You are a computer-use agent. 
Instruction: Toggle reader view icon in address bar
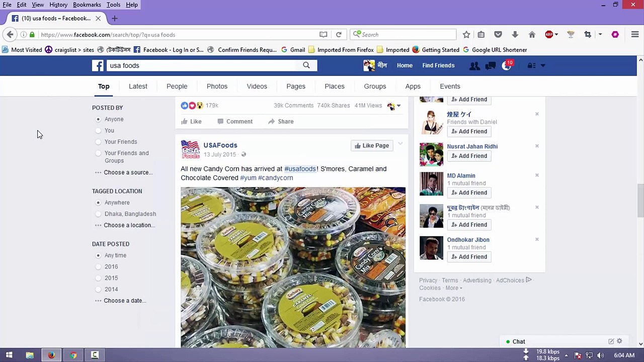tap(324, 35)
